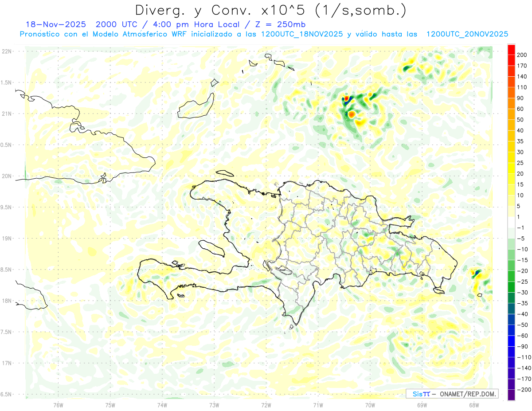
Task: Click the '69W' longitude axis label
Action: click(x=422, y=405)
